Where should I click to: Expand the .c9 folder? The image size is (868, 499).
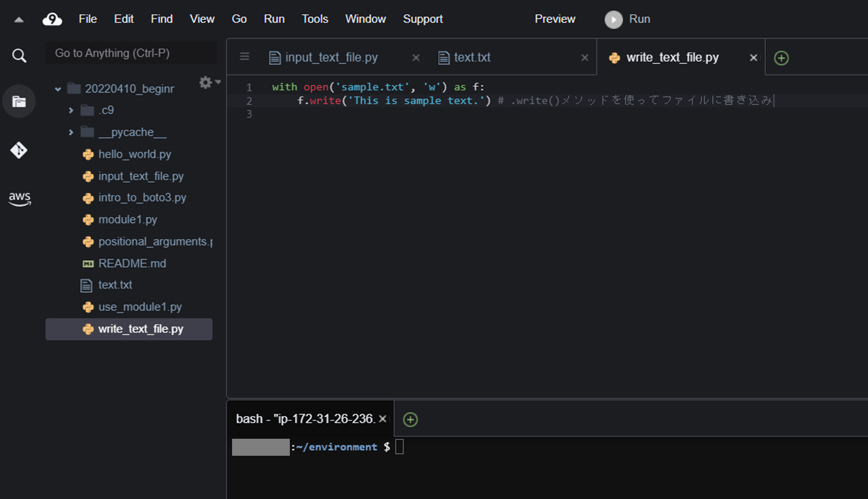tap(71, 110)
